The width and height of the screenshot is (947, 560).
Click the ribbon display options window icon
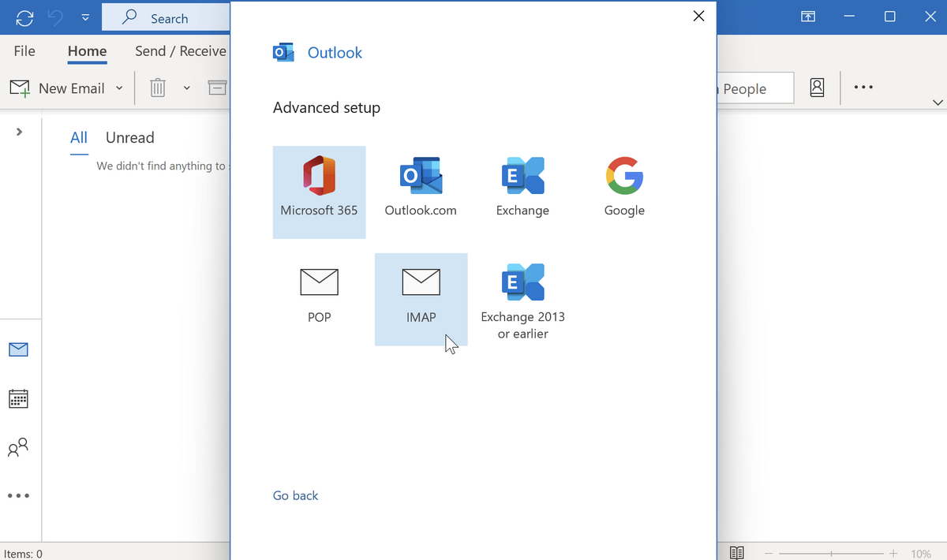click(x=808, y=17)
